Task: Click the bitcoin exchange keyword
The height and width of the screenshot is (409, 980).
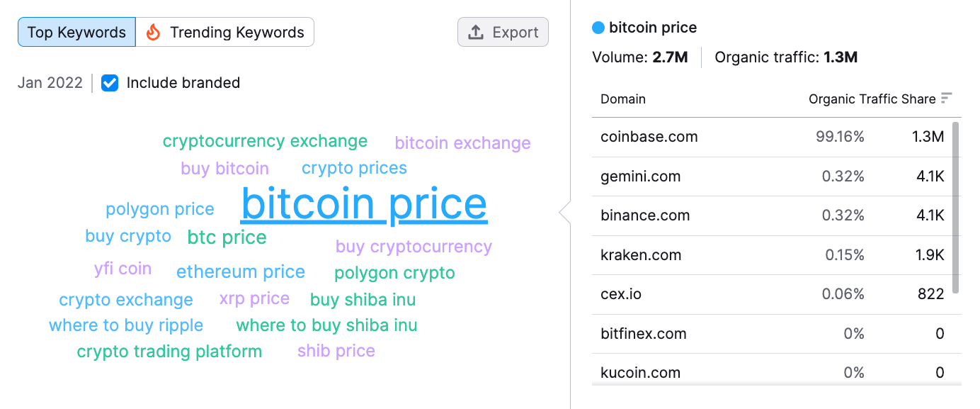Action: [462, 143]
